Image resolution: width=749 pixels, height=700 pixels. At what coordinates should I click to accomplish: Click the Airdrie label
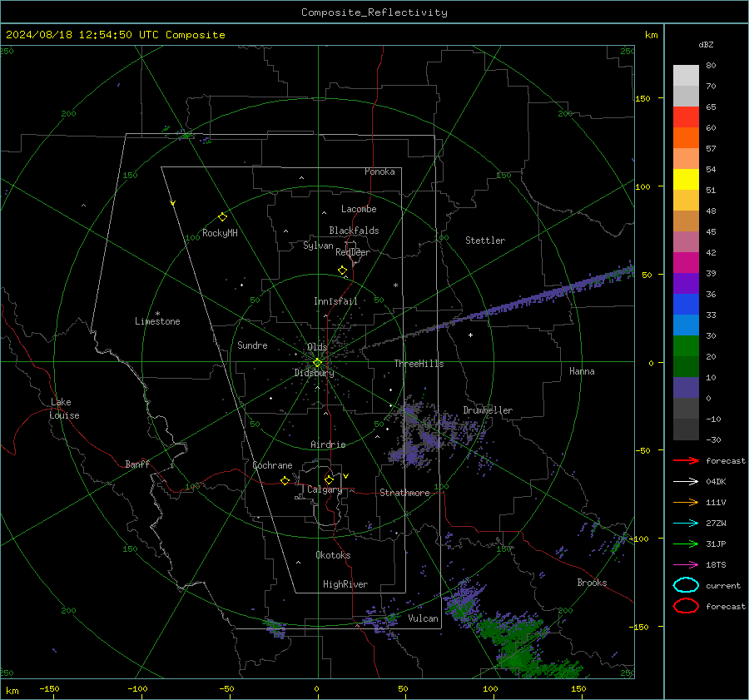click(328, 444)
